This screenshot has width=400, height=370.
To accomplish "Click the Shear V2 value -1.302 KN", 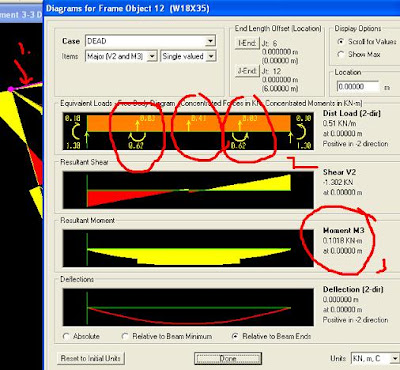I will pos(338,182).
